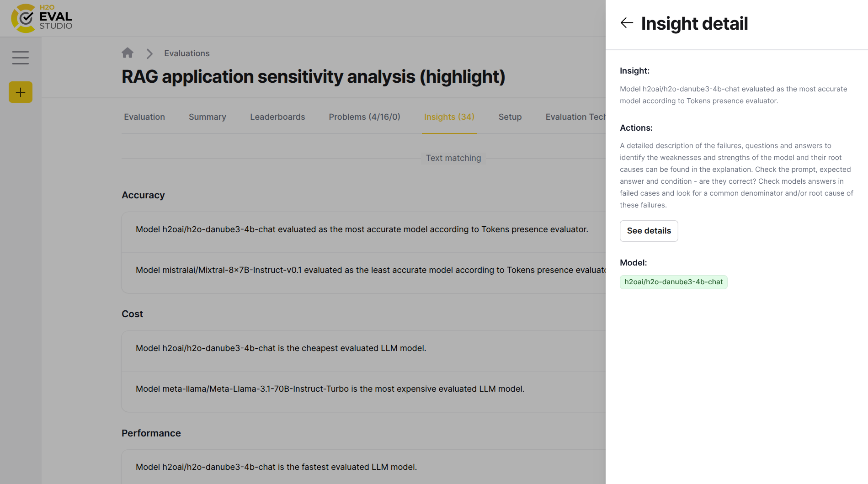The image size is (868, 484).
Task: Click the breadcrumb chevron separator
Action: coord(149,53)
